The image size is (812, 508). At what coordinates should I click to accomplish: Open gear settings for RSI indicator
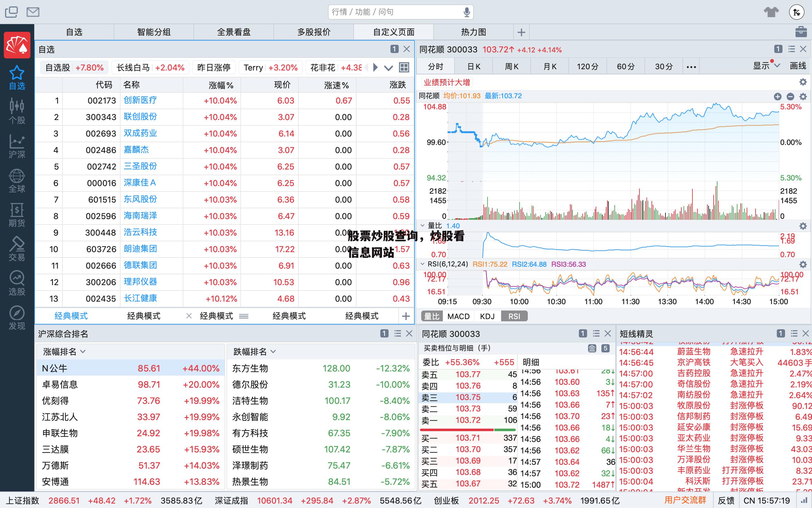[x=803, y=264]
